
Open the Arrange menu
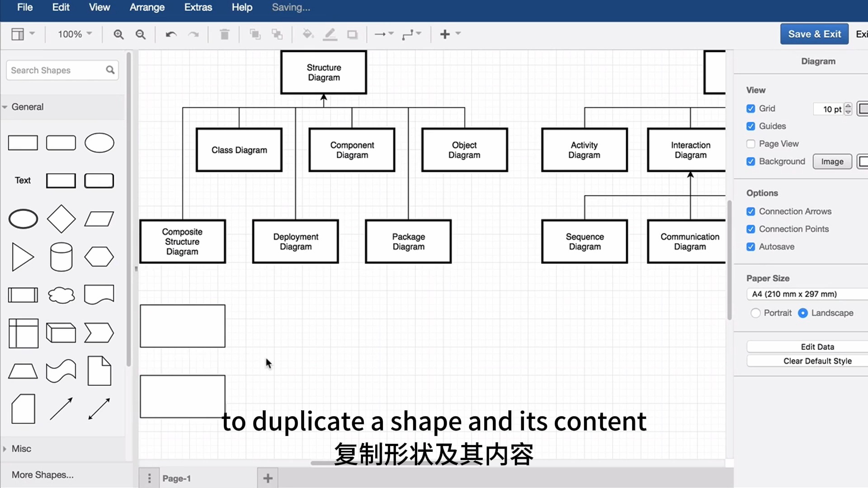coord(147,7)
